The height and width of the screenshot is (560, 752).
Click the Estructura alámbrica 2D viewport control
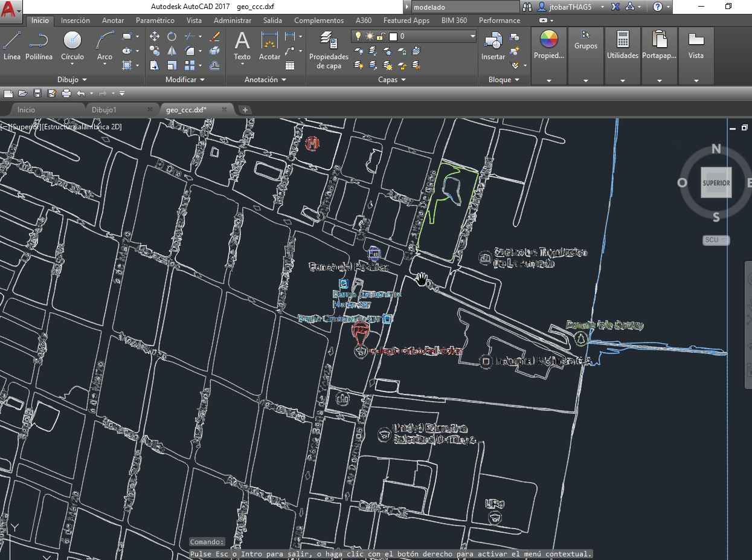pos(82,127)
